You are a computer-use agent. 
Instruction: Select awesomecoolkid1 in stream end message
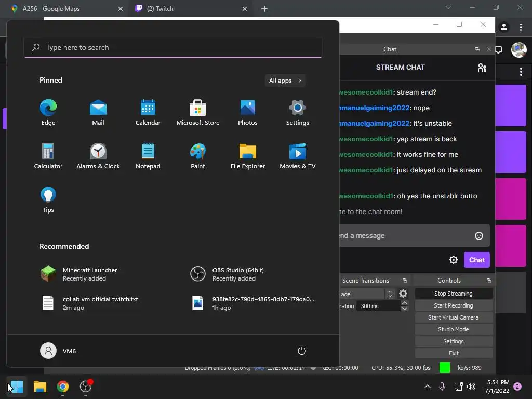pyautogui.click(x=366, y=92)
